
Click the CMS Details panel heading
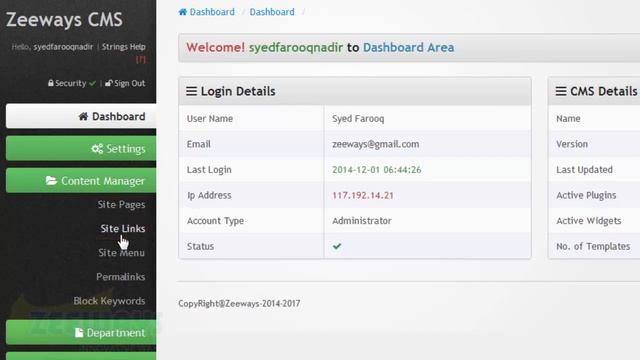tap(603, 91)
